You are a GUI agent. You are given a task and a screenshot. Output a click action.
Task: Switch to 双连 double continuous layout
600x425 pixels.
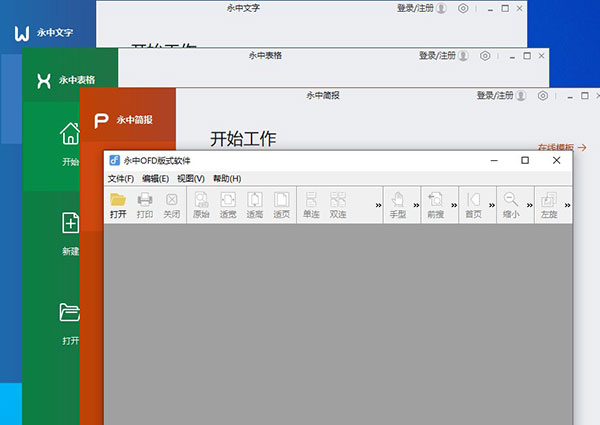(x=337, y=204)
